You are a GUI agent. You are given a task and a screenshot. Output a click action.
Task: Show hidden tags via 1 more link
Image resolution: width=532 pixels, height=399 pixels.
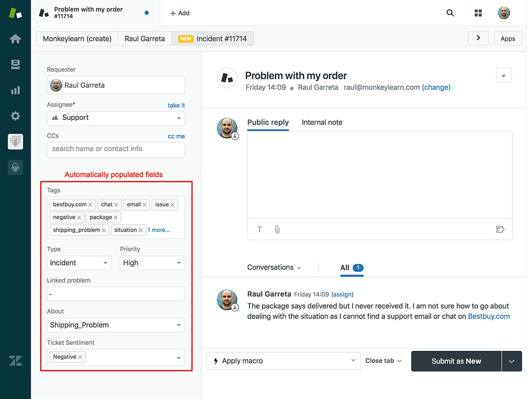pos(158,230)
